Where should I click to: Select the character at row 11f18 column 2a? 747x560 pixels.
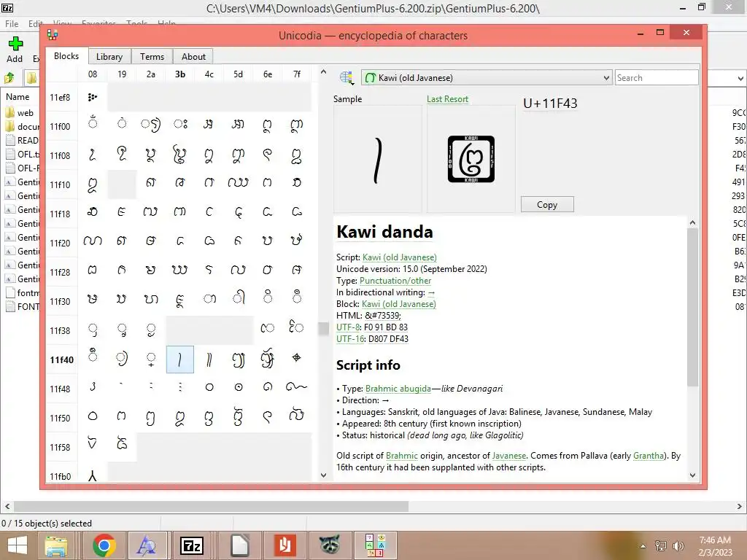pyautogui.click(x=151, y=214)
